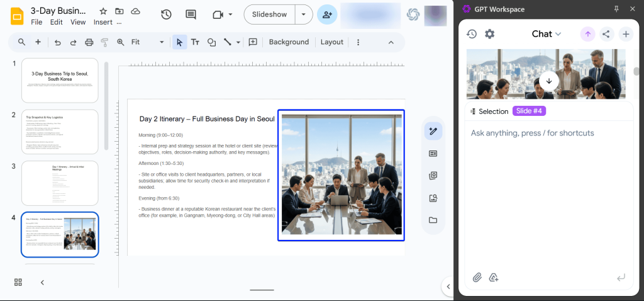Open the File menu
644x301 pixels.
[36, 22]
